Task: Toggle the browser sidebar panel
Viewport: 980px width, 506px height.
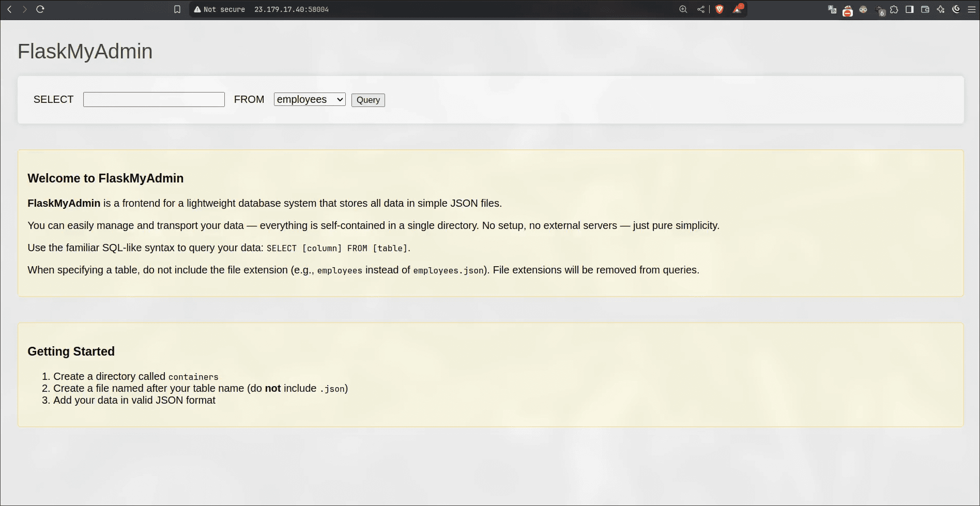Action: click(x=910, y=9)
